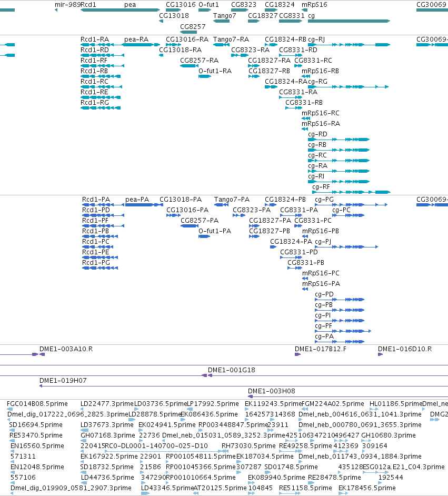Click BAC end label DME1-016D10.R

click(405, 349)
